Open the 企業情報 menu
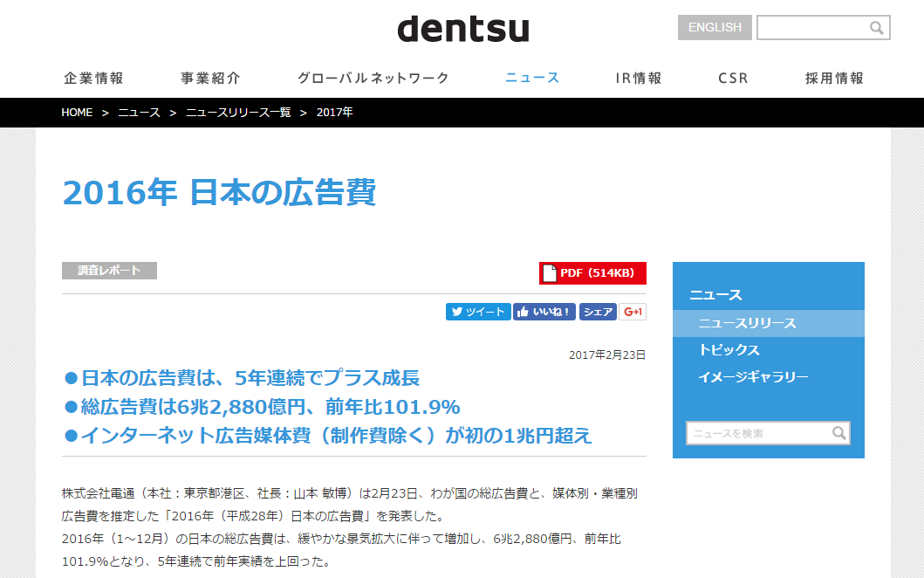The width and height of the screenshot is (924, 578). (93, 78)
